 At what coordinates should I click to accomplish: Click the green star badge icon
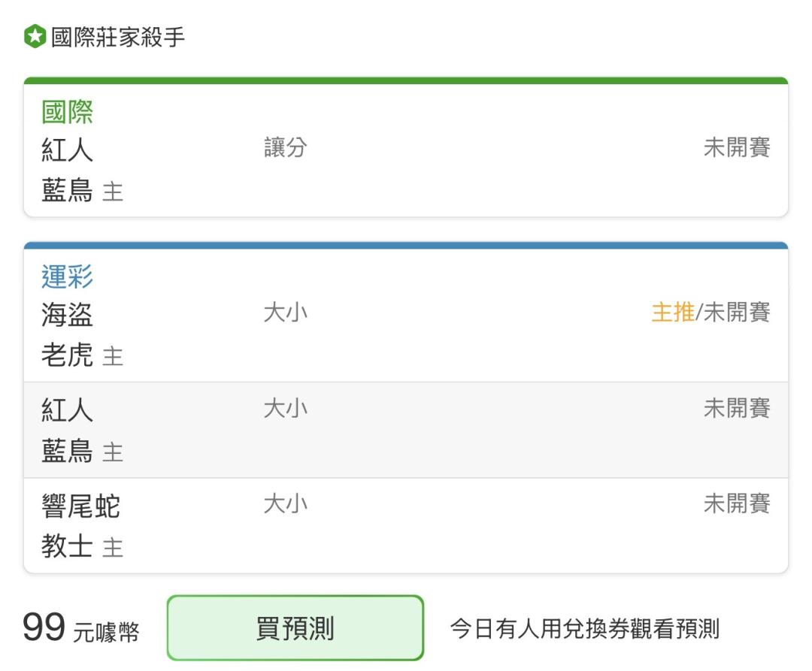35,36
